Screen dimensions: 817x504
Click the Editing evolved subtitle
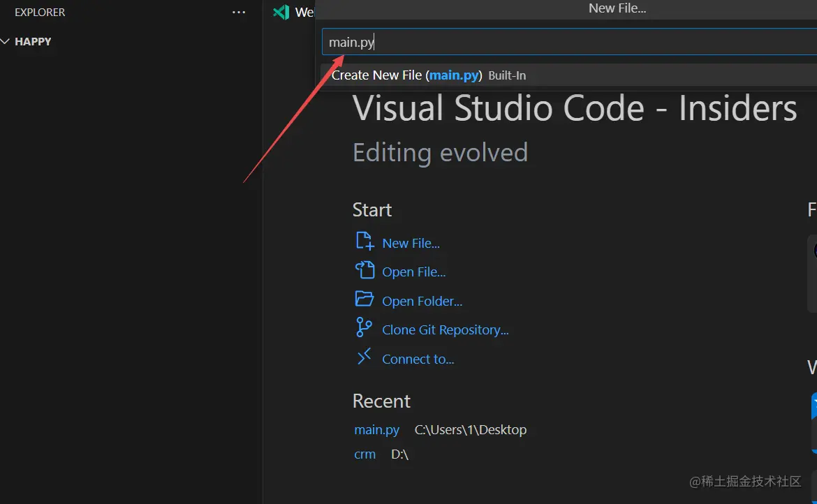(x=441, y=153)
